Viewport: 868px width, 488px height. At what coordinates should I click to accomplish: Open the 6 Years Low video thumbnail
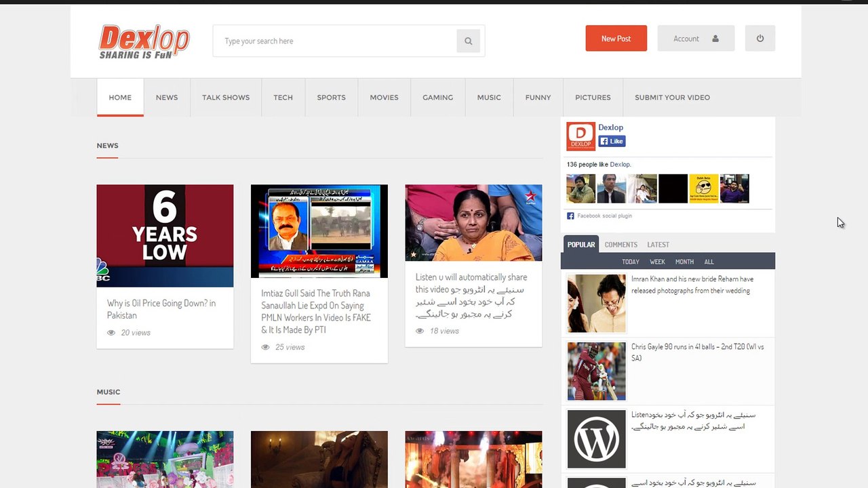coord(165,236)
